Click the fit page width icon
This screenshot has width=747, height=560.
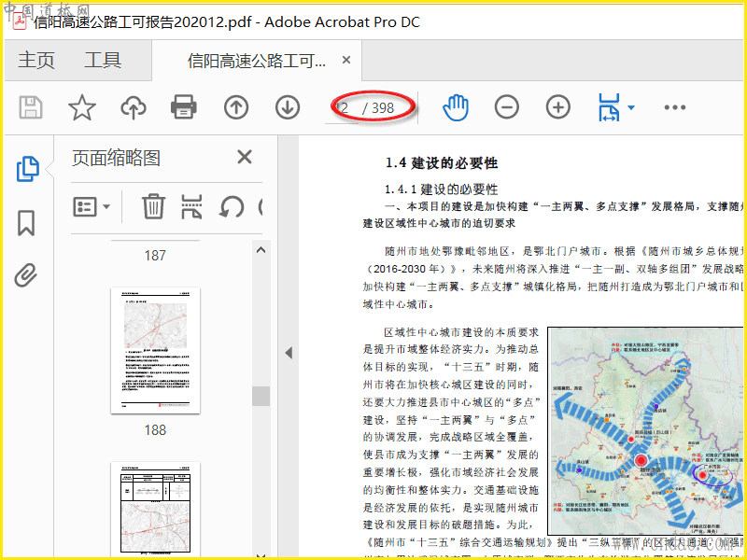tap(610, 107)
